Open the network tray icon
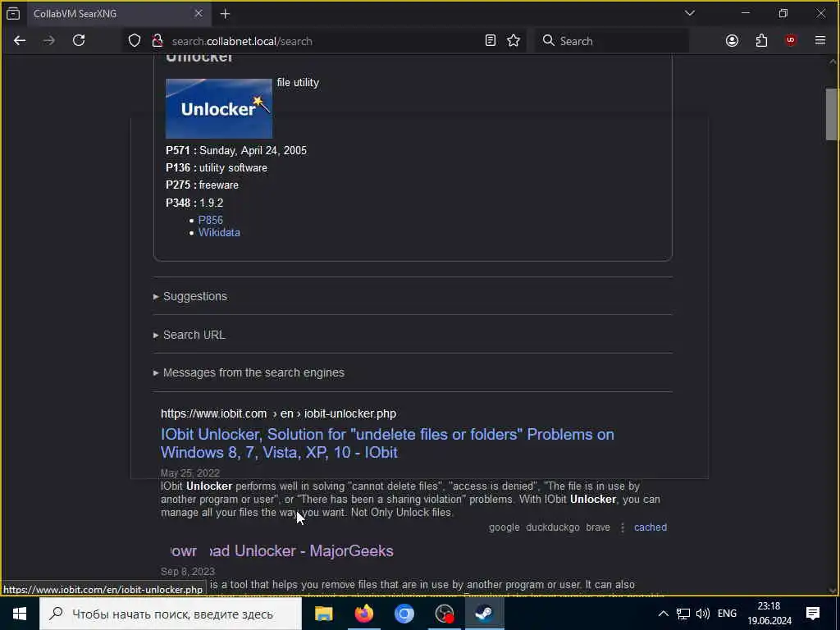 tap(683, 614)
